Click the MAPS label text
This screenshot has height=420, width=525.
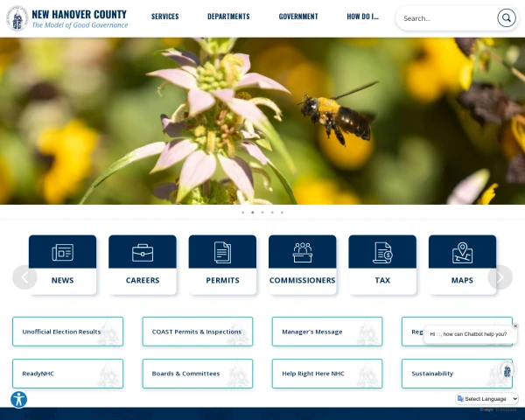click(x=462, y=280)
